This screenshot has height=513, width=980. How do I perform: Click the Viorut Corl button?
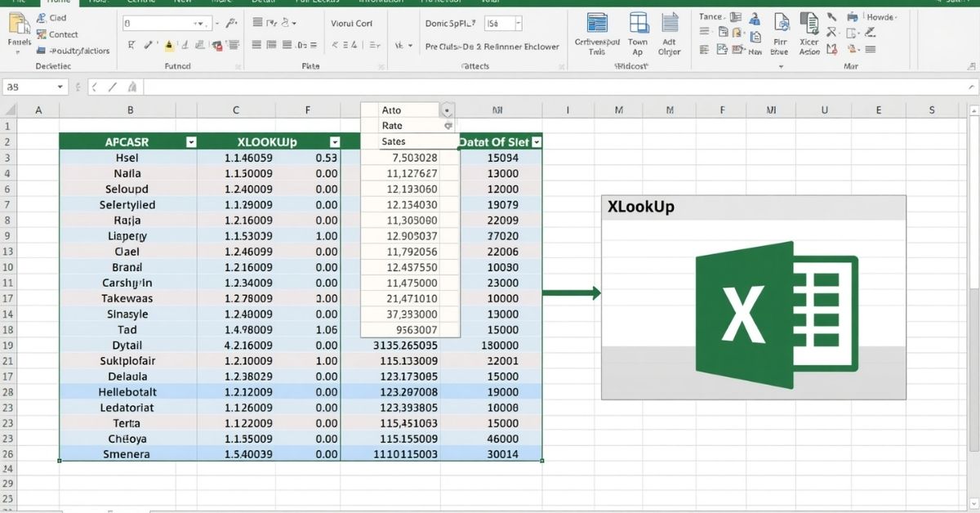[x=352, y=24]
